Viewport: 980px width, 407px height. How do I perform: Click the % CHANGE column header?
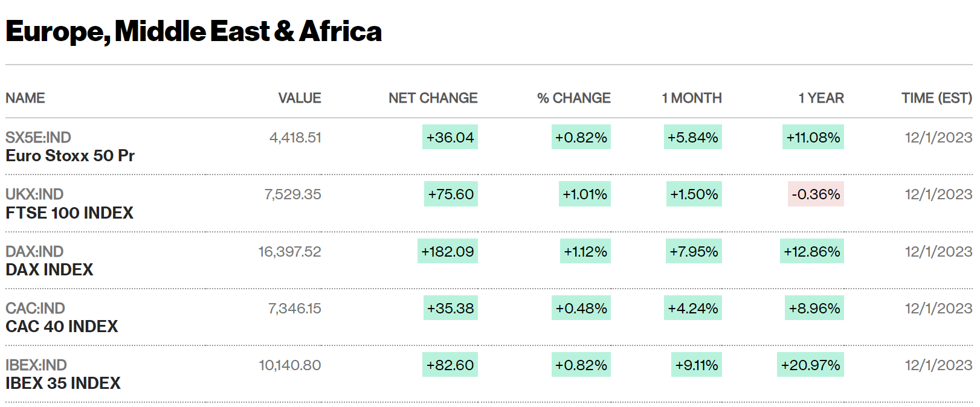pyautogui.click(x=573, y=98)
